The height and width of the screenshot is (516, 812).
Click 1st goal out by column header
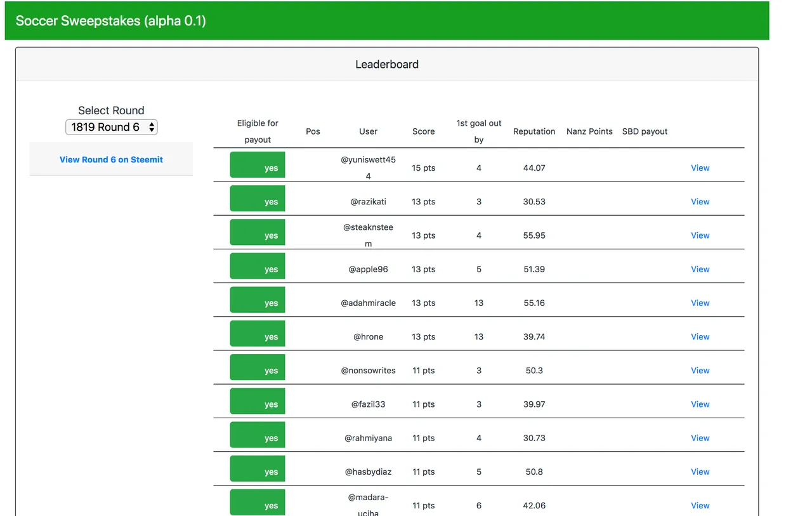(x=479, y=131)
